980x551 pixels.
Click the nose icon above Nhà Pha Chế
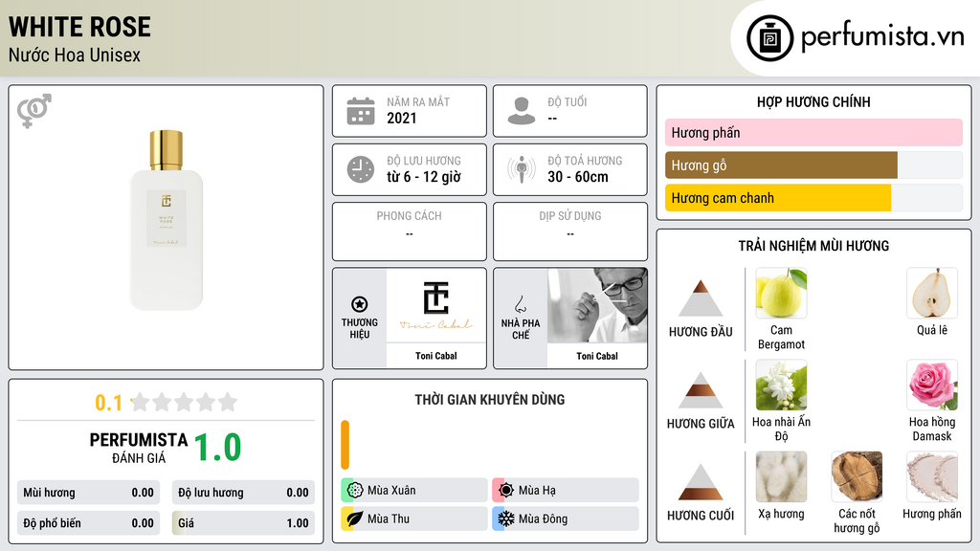tap(520, 304)
